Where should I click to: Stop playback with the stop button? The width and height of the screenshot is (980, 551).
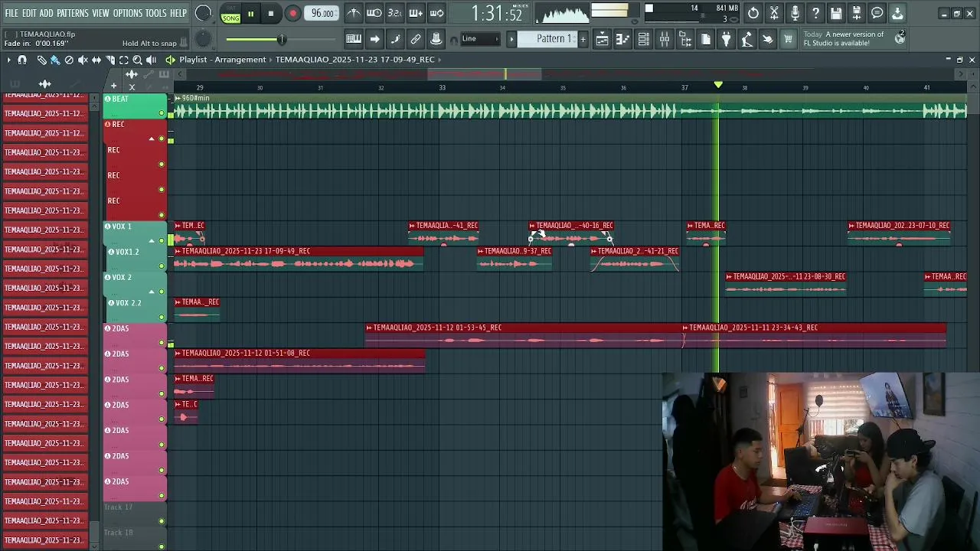point(271,14)
